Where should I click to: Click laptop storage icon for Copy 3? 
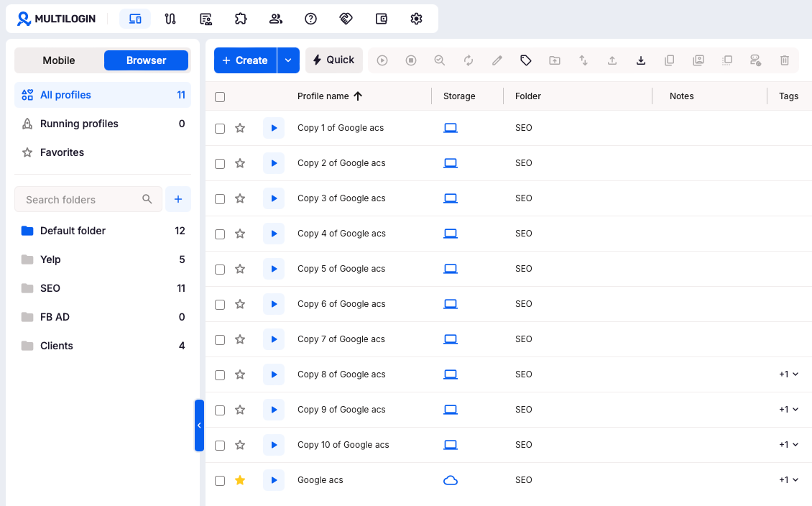point(451,198)
